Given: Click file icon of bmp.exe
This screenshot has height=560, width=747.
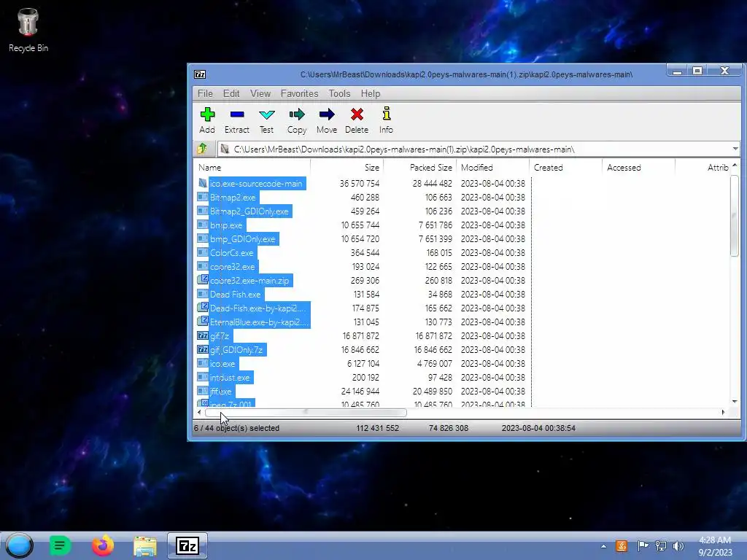Looking at the screenshot, I should pyautogui.click(x=203, y=225).
